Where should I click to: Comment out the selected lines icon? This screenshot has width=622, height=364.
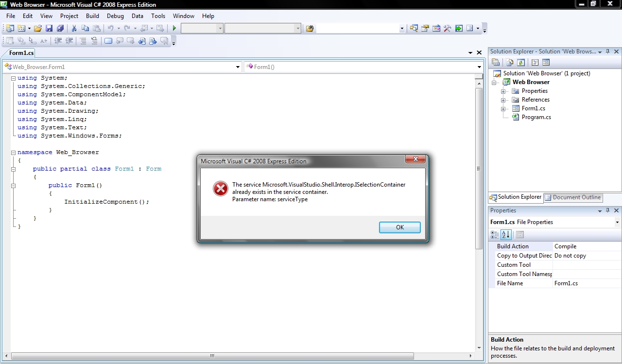83,41
